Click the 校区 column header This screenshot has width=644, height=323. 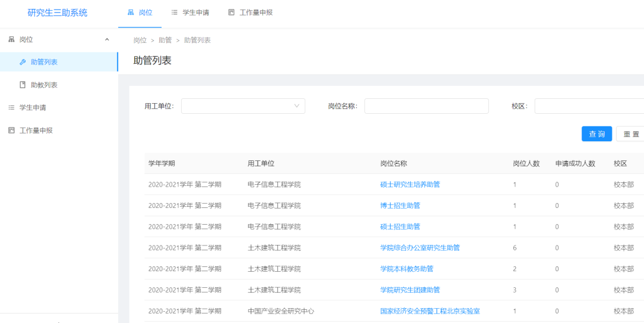(621, 163)
